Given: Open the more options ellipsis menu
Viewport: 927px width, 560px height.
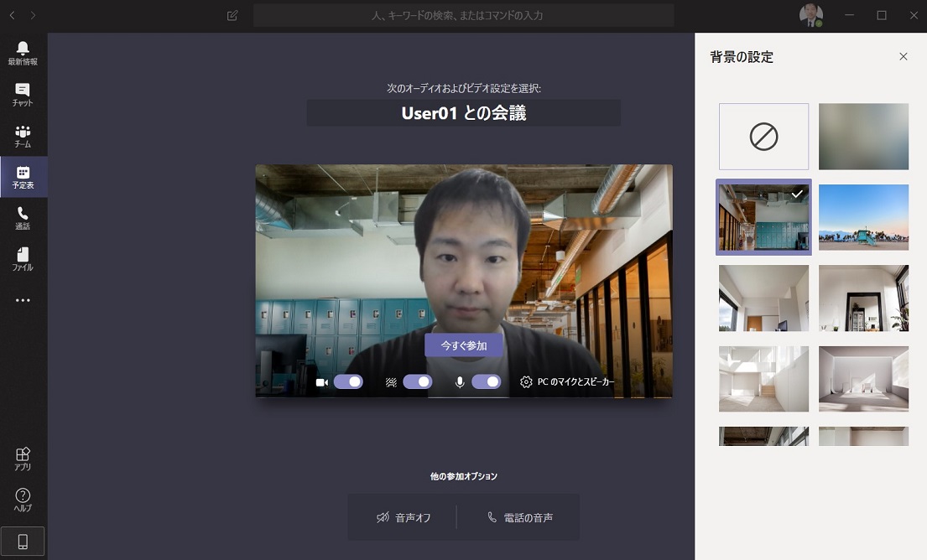Looking at the screenshot, I should pyautogui.click(x=23, y=300).
